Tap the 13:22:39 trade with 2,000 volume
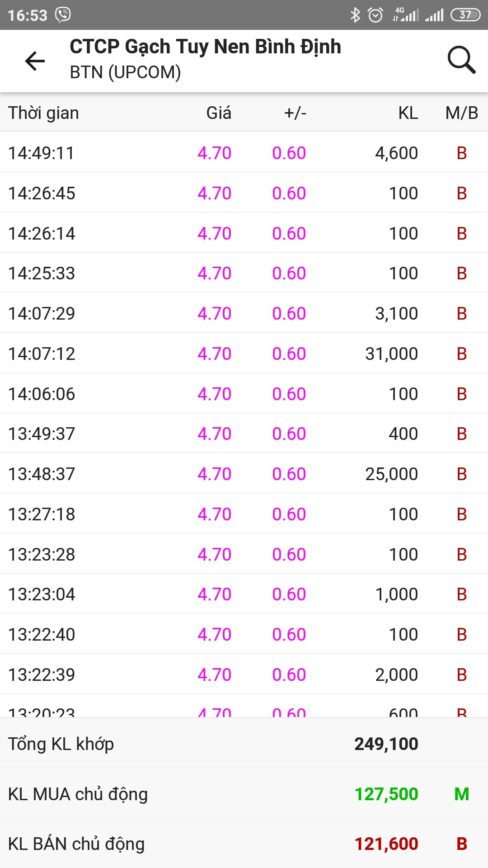This screenshot has height=868, width=488. click(244, 675)
